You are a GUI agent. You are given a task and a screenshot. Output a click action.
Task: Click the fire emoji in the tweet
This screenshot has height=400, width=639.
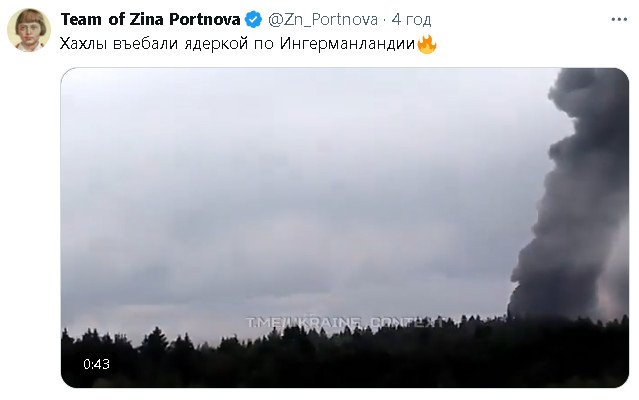click(427, 44)
